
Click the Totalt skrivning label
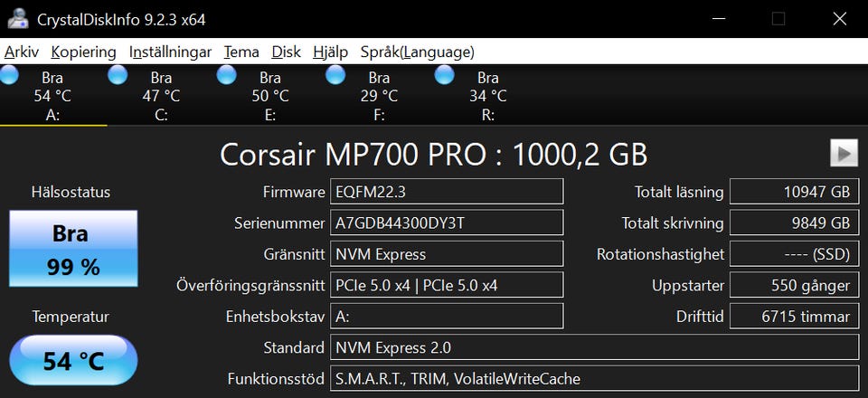673,223
